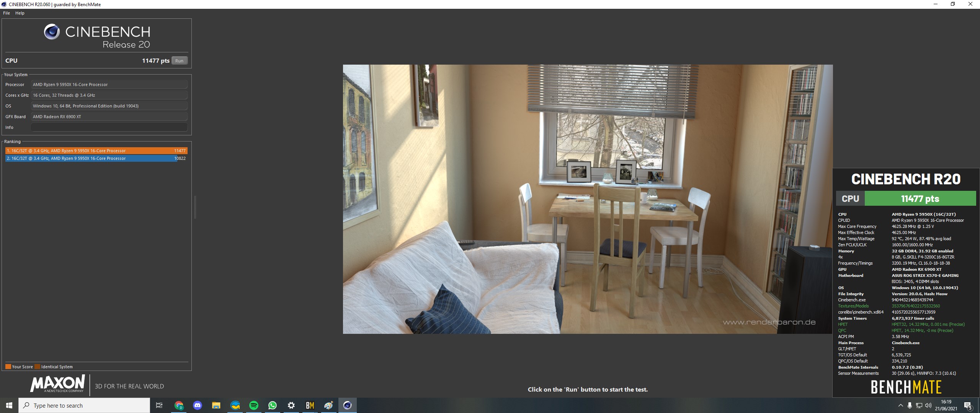Click the microphone icon in the system tray
980x413 pixels.
910,405
